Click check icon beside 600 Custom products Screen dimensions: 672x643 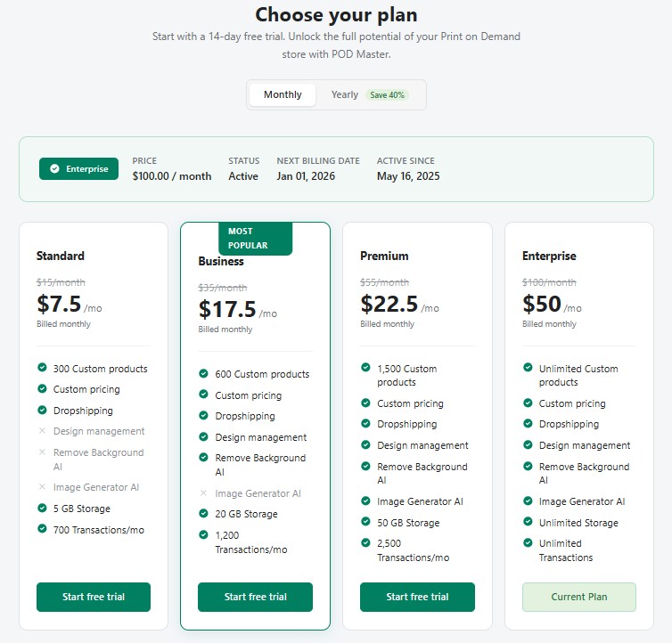[x=203, y=374]
